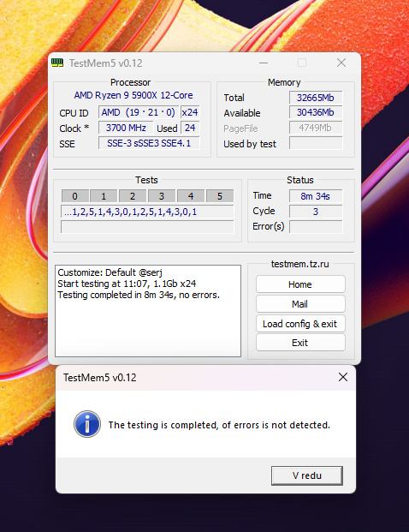
Task: Click the empty Used by test field
Action: 316,143
